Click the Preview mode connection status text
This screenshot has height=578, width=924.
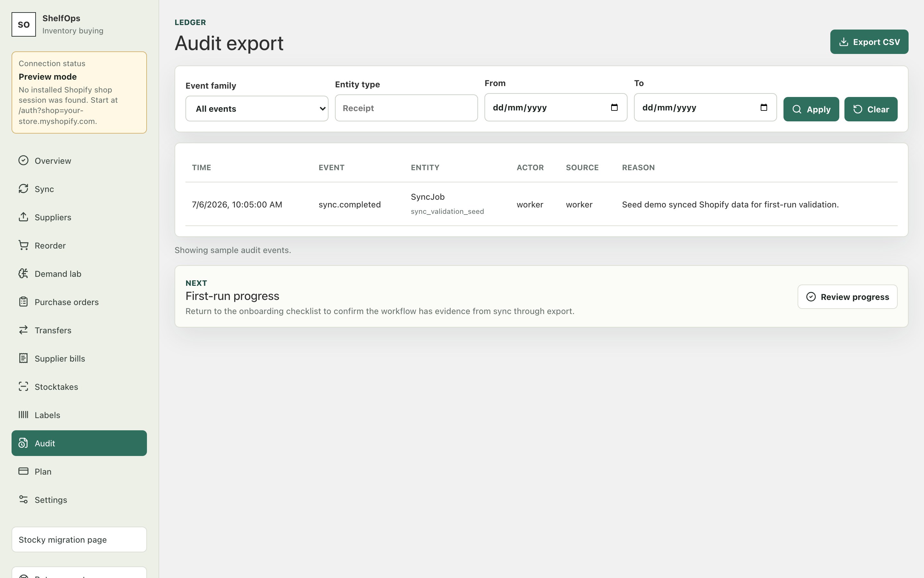(x=47, y=76)
